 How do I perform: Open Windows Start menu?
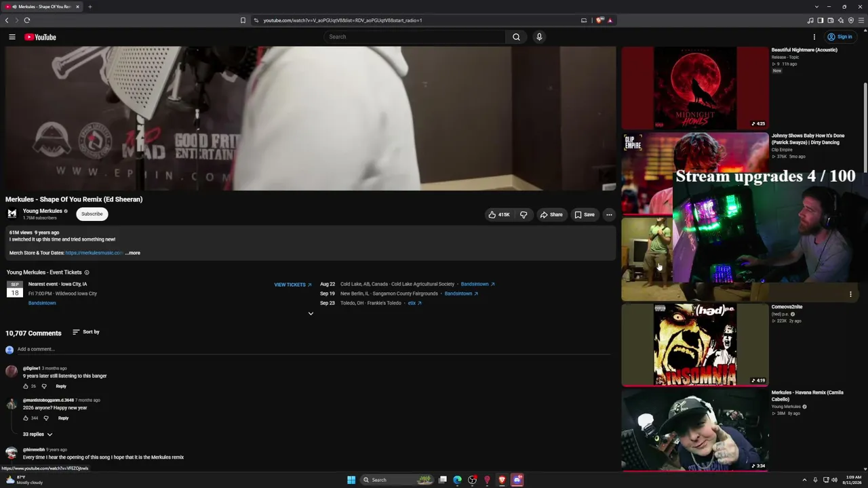351,480
